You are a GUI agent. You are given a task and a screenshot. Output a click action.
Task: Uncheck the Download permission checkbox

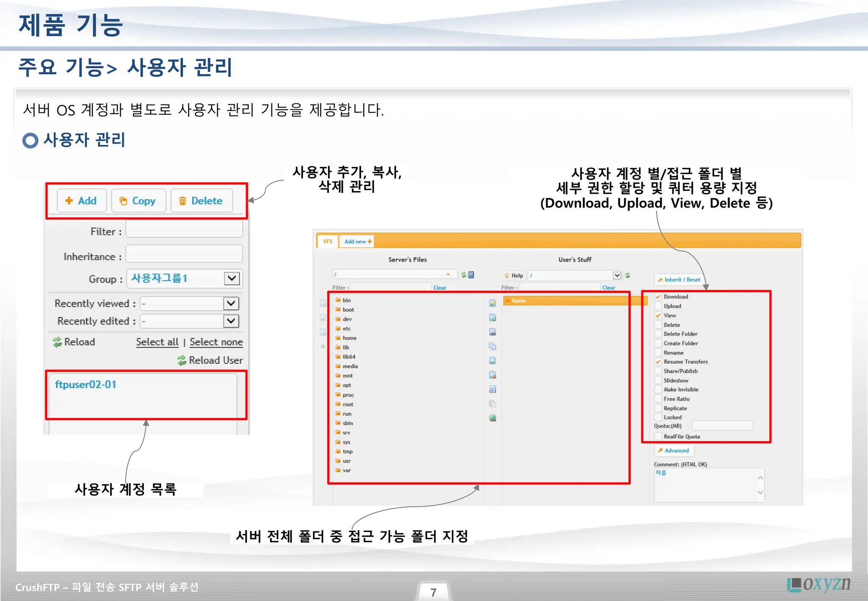(x=658, y=297)
